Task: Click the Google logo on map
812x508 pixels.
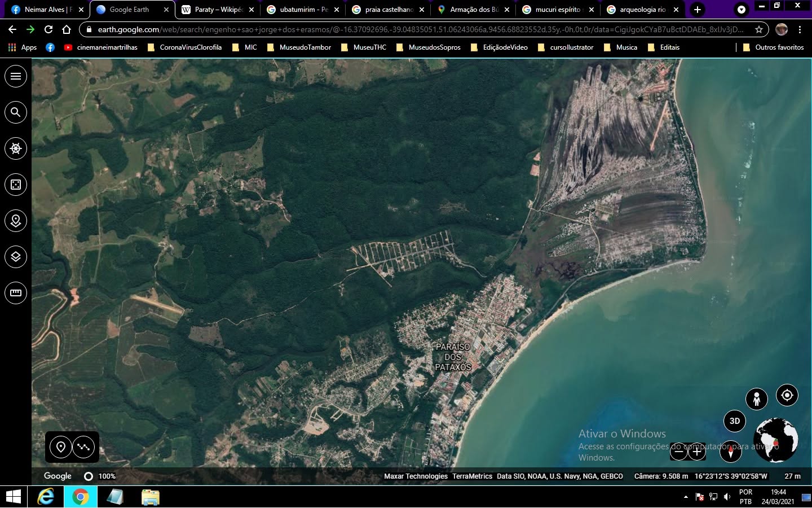Action: (x=58, y=476)
